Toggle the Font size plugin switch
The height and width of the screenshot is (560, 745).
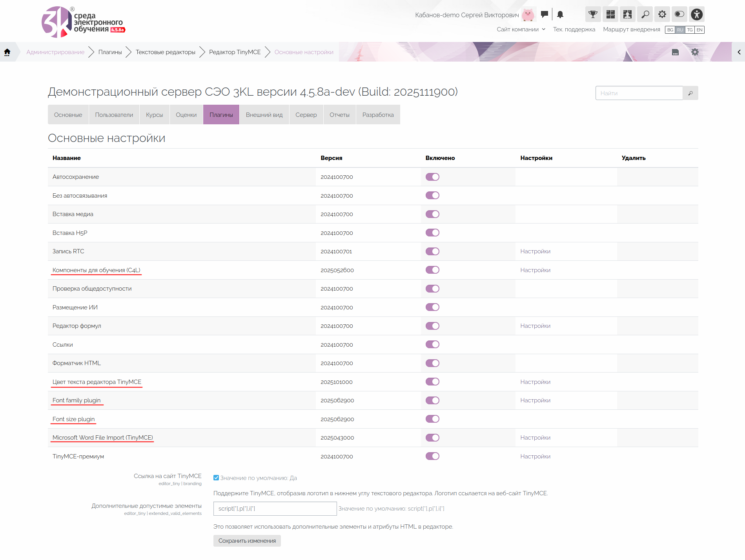tap(432, 419)
